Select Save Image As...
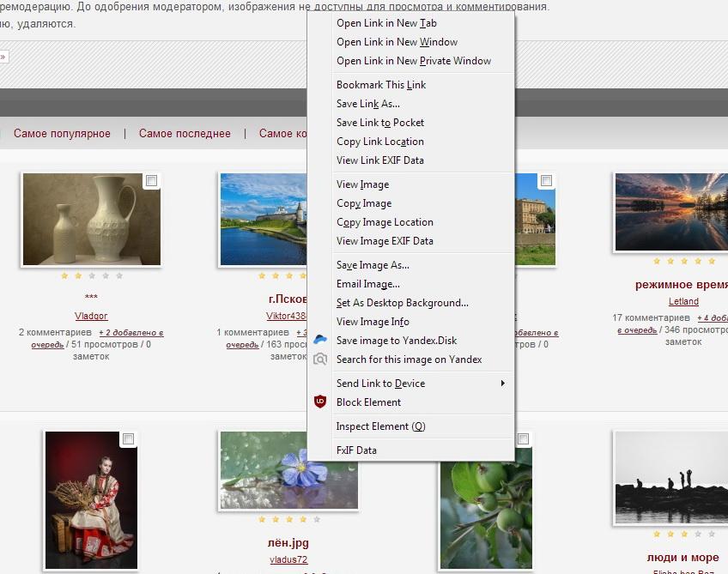 pos(411,265)
